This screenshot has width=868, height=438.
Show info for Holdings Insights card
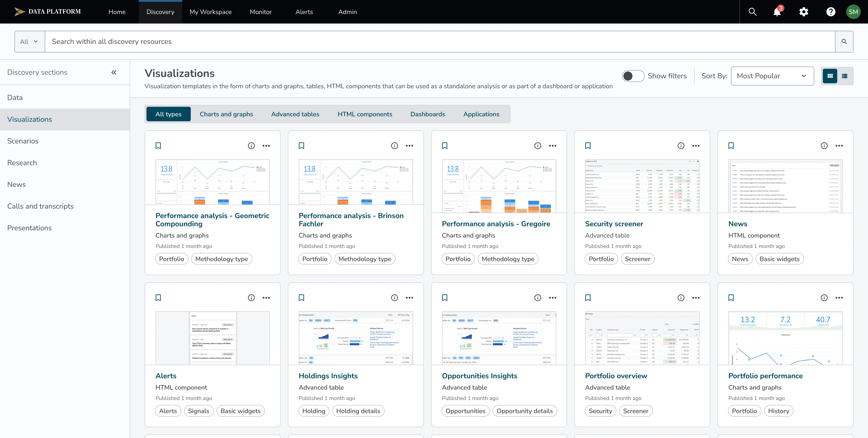(x=394, y=298)
